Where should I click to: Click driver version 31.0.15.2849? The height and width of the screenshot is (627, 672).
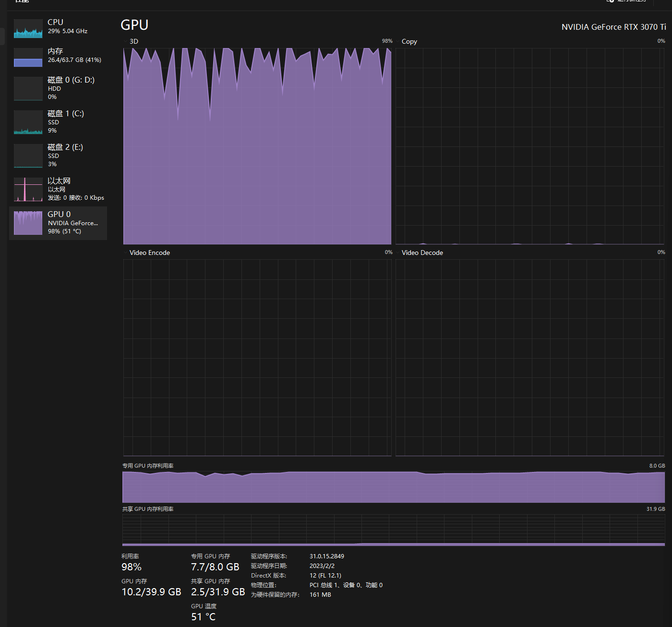327,556
